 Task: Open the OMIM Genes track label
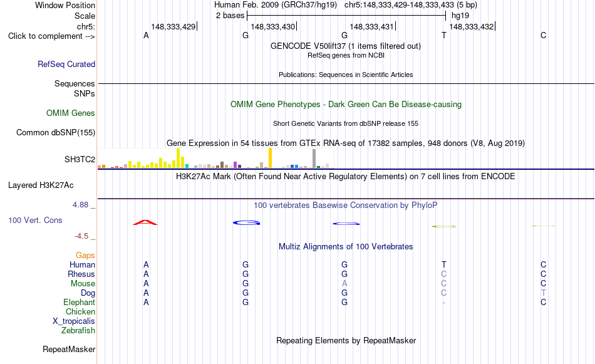coord(71,113)
